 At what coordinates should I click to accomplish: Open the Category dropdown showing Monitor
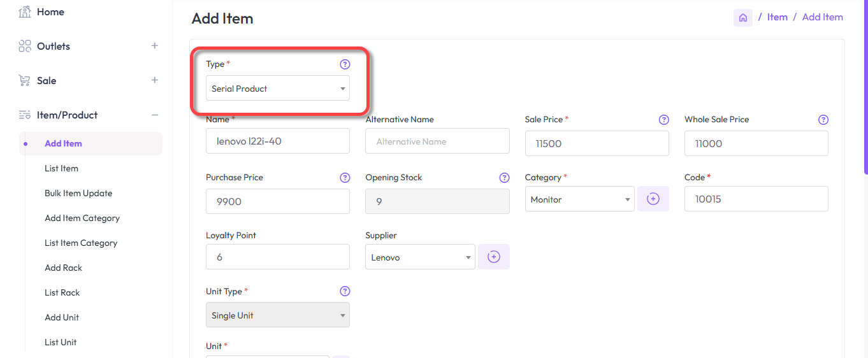click(x=579, y=199)
